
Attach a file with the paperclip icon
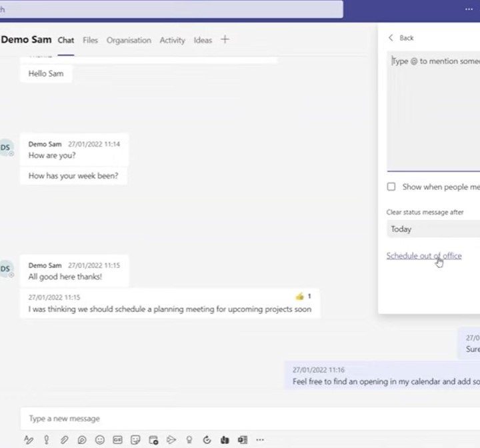point(64,440)
